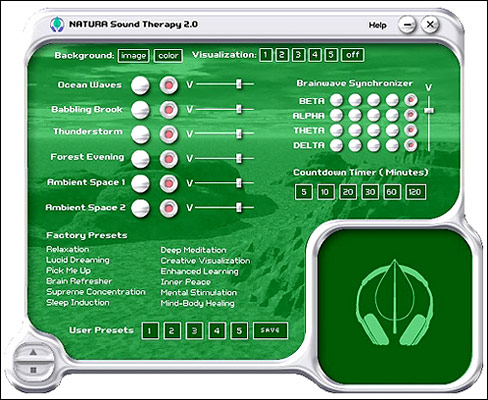Click Ambient Space 1 red off button
This screenshot has width=488, height=400.
(x=169, y=183)
